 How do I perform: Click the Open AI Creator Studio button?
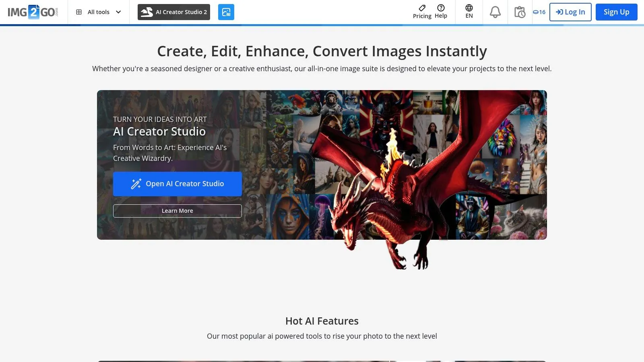pos(177,183)
